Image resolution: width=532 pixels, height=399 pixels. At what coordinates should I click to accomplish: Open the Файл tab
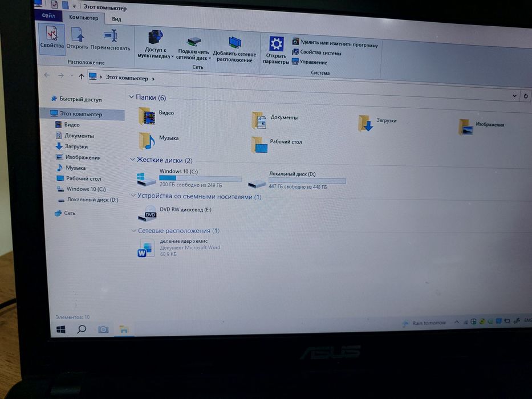point(48,15)
